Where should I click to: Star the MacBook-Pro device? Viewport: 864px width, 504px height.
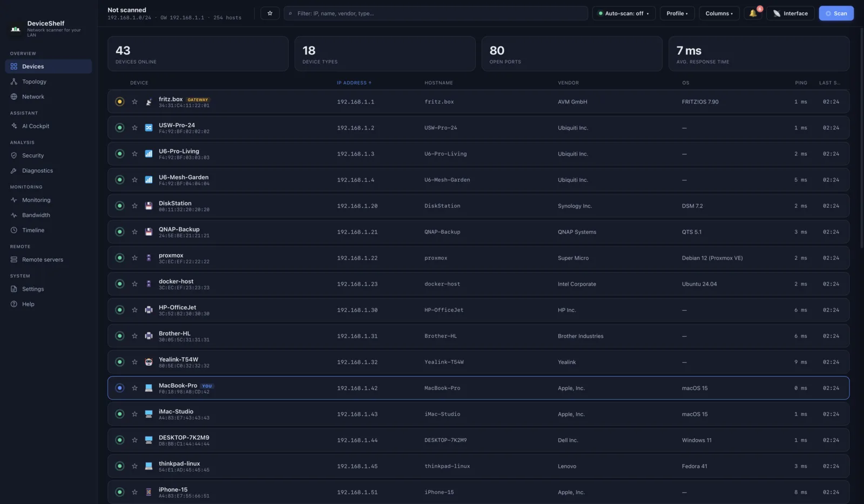(134, 388)
